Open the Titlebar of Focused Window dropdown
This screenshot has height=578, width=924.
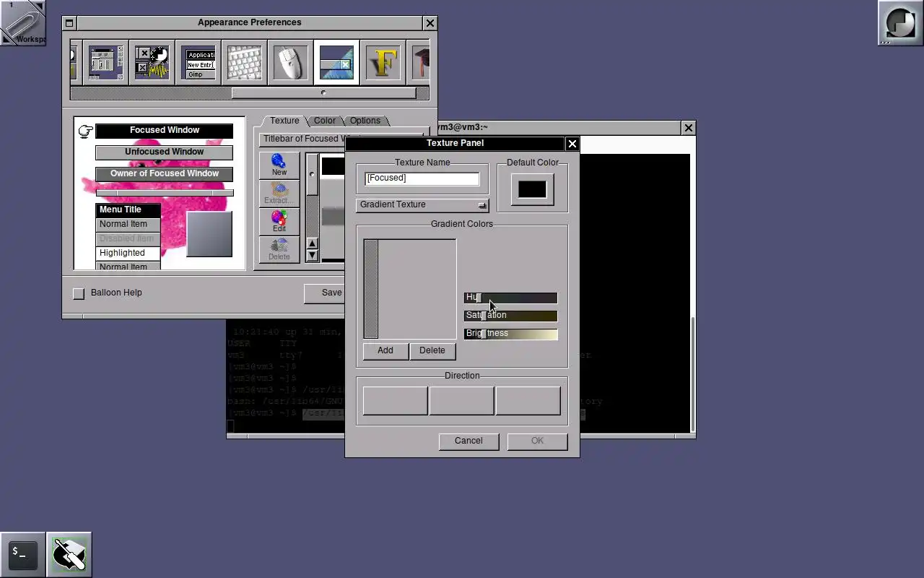pyautogui.click(x=302, y=139)
